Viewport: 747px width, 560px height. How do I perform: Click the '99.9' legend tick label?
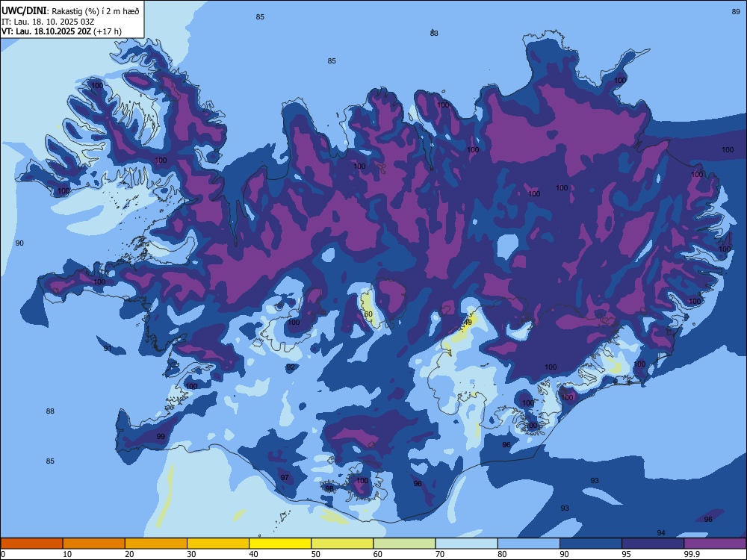coord(692,554)
